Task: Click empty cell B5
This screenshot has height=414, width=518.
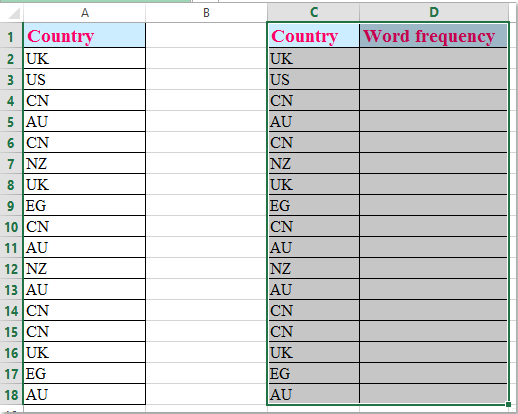Action: [x=206, y=121]
